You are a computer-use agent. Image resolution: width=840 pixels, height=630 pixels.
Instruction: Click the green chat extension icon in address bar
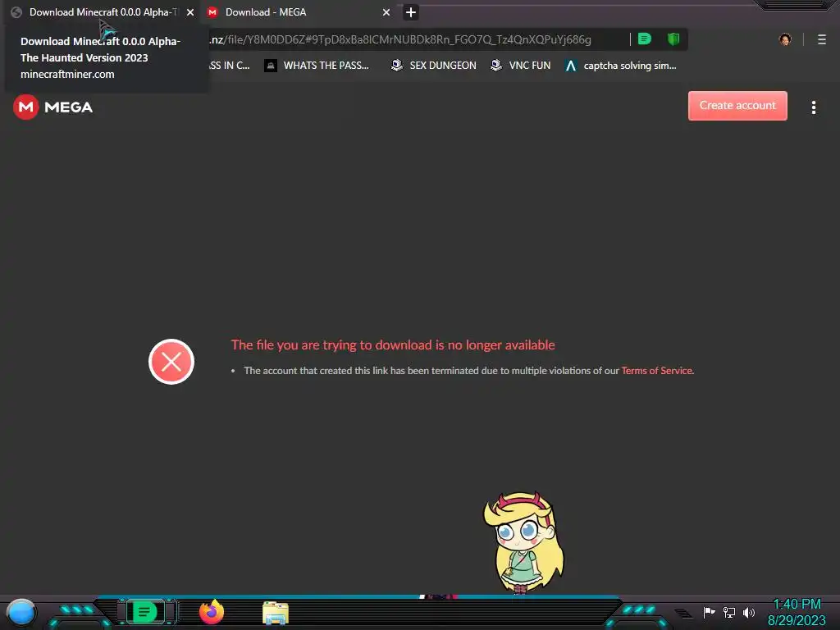click(645, 39)
